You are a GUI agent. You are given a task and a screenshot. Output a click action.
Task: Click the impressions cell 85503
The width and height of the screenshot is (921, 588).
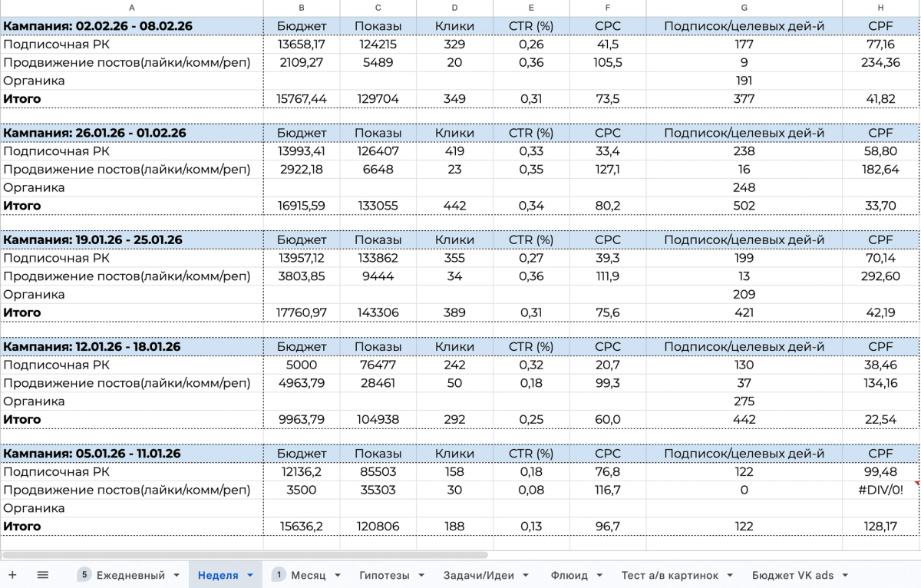pyautogui.click(x=378, y=471)
